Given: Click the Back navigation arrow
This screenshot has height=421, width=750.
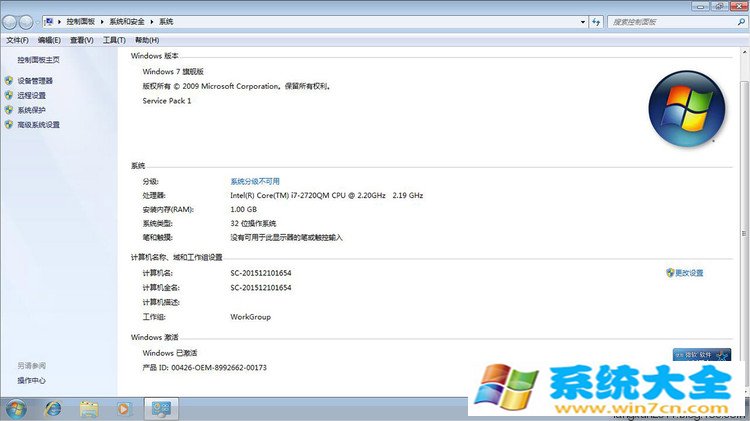Looking at the screenshot, I should pos(10,22).
